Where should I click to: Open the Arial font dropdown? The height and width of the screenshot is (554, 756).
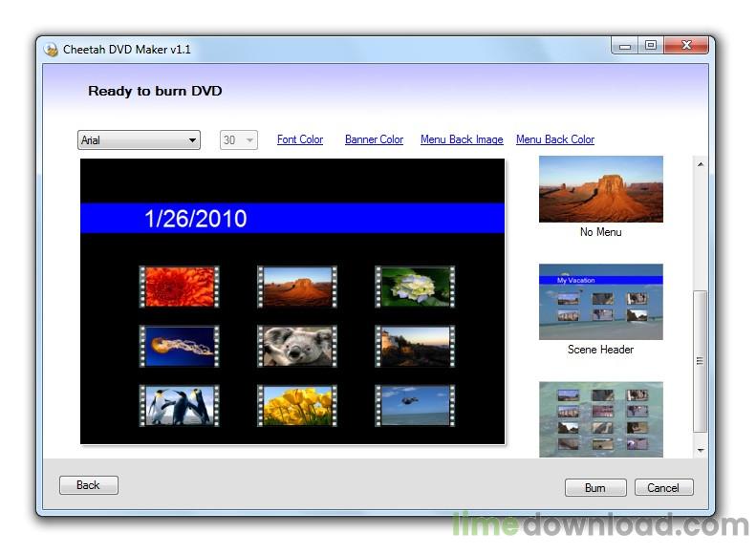[x=139, y=140]
